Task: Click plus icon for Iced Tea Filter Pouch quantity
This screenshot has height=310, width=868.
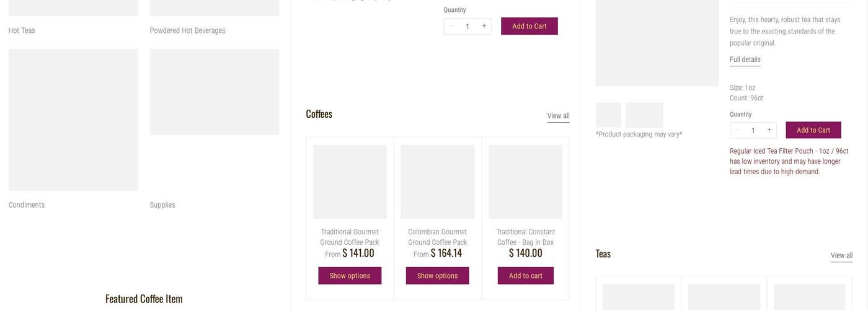Action: click(x=769, y=130)
